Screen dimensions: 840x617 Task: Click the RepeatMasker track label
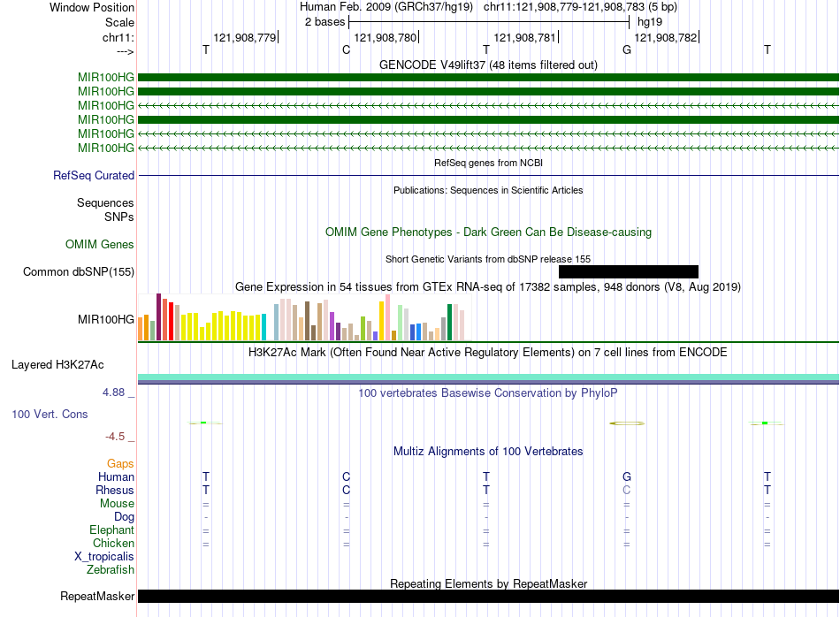[x=97, y=596]
